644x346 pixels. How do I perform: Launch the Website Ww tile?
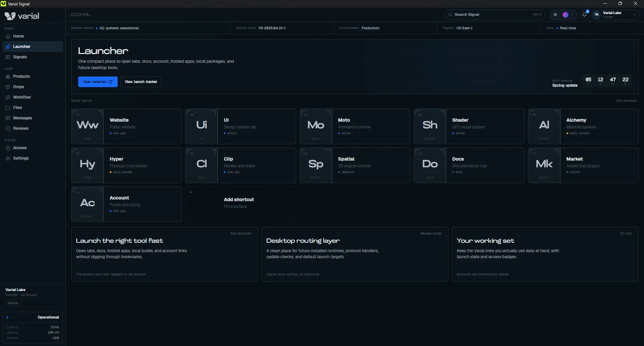tap(126, 126)
